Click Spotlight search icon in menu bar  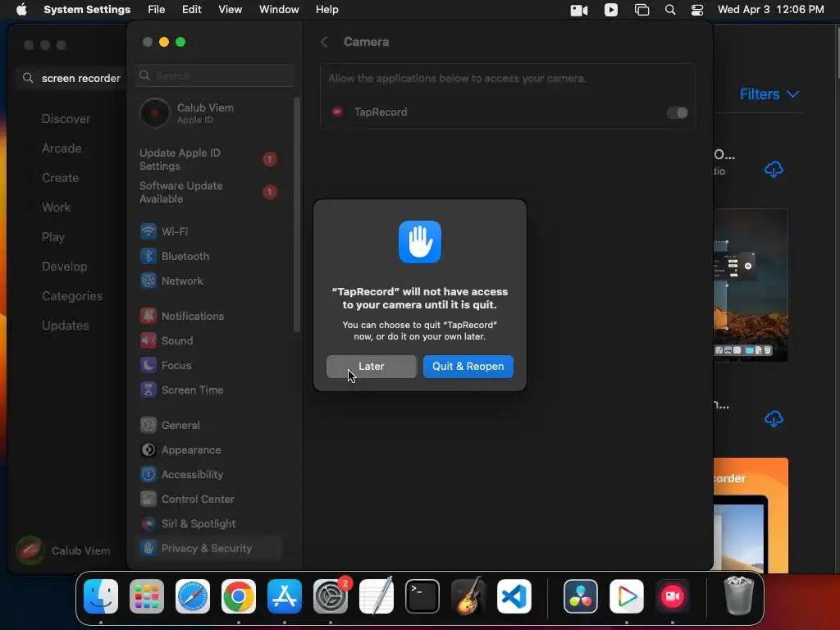point(670,10)
